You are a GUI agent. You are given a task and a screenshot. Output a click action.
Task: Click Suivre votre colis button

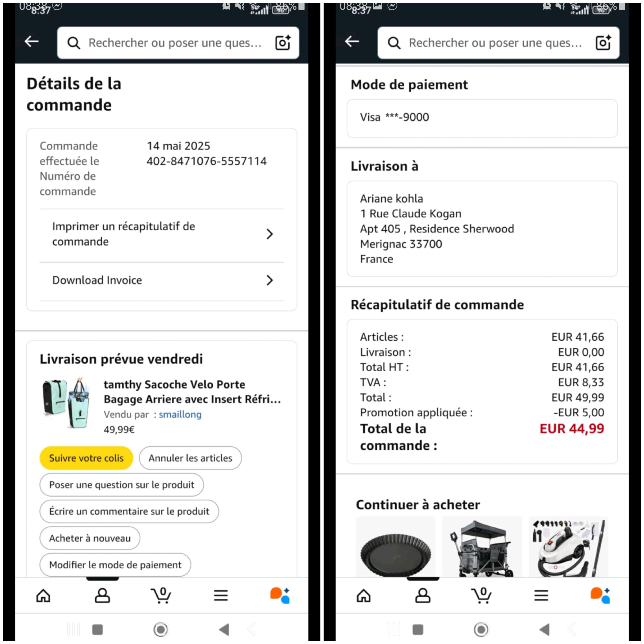click(x=86, y=458)
